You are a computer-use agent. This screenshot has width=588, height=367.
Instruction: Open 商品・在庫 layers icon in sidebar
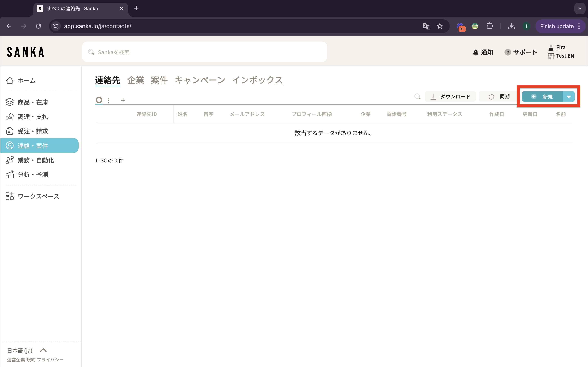pos(10,102)
